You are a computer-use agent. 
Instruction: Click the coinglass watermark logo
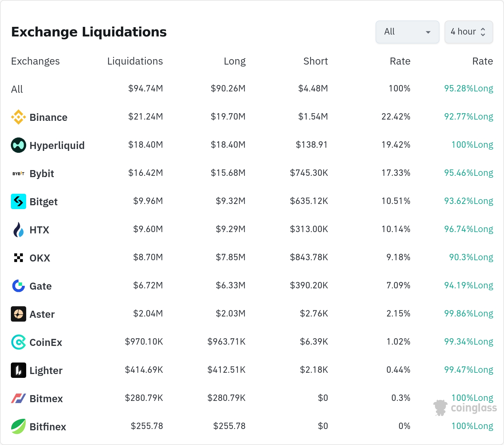[465, 408]
